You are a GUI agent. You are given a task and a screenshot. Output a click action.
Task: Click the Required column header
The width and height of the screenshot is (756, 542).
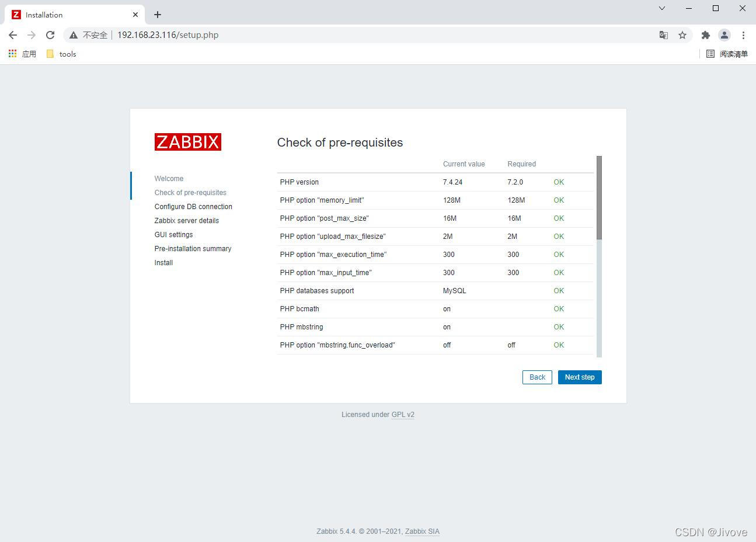[x=521, y=164]
